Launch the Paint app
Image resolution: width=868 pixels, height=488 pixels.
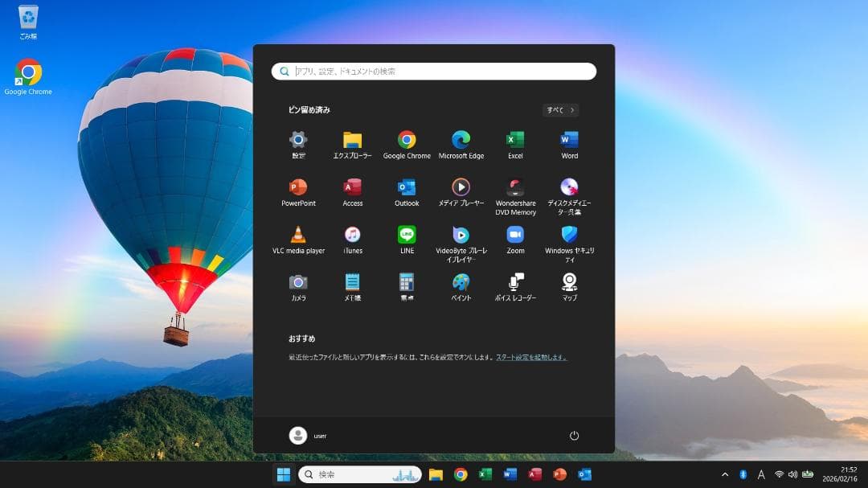click(x=461, y=288)
